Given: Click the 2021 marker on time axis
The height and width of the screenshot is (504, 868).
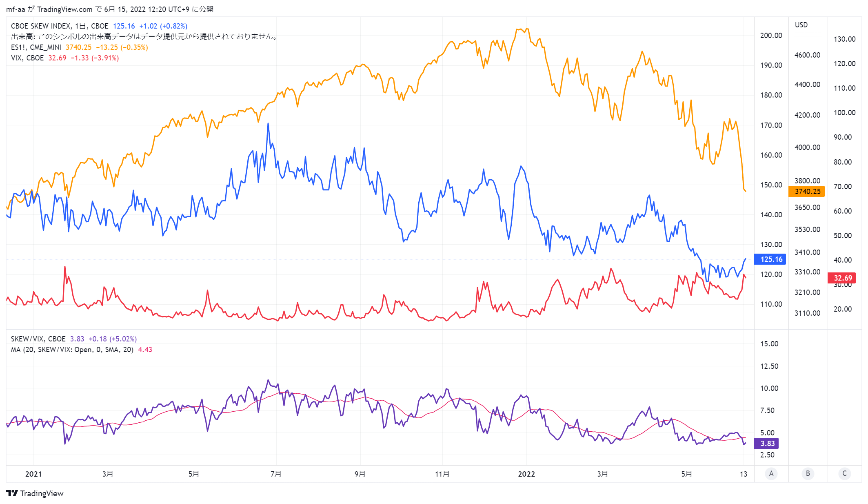Looking at the screenshot, I should pos(33,474).
